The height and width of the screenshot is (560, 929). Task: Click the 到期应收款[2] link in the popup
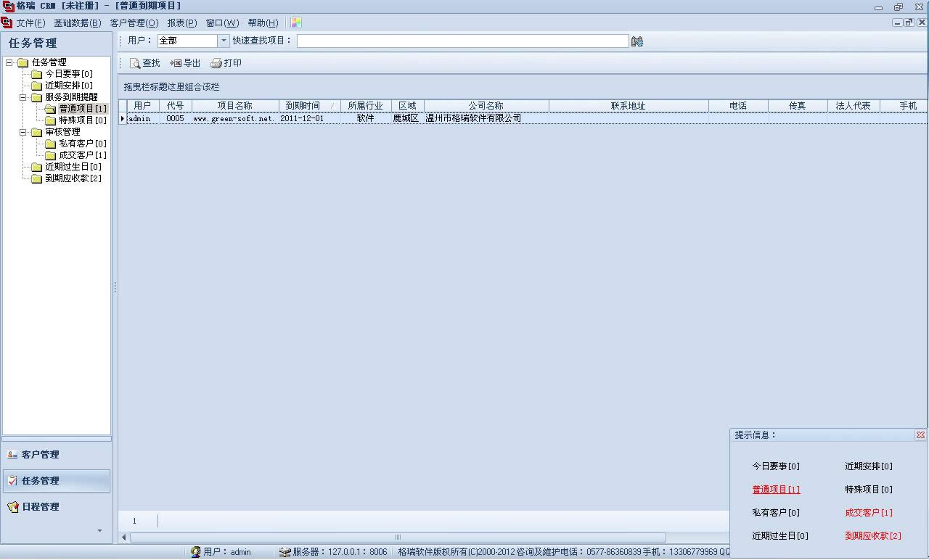[872, 536]
